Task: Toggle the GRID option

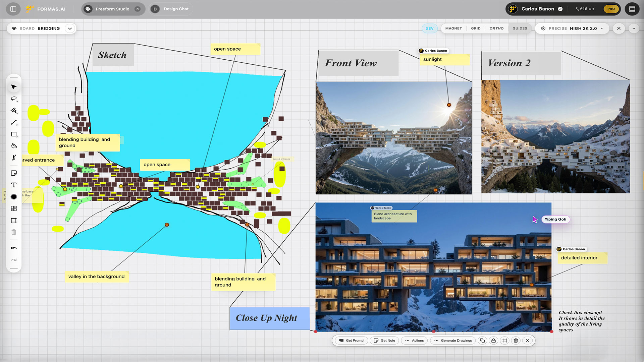Action: coord(476,28)
